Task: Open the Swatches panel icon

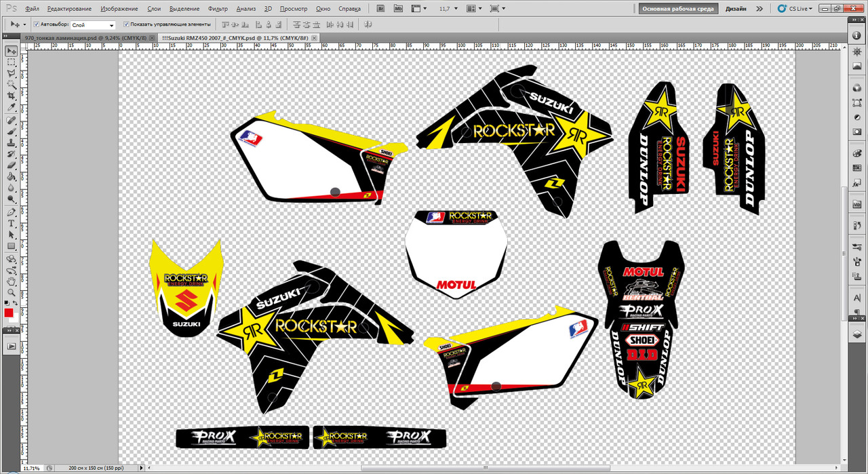Action: 857,169
